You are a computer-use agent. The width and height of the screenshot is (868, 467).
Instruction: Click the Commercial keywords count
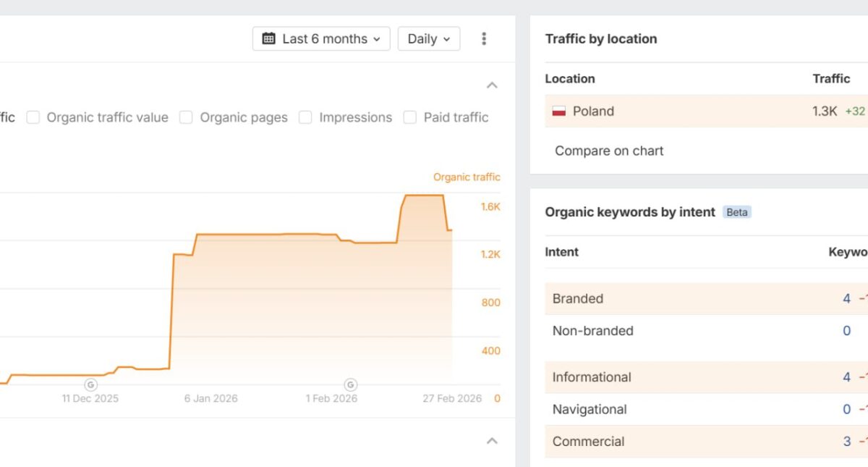846,442
